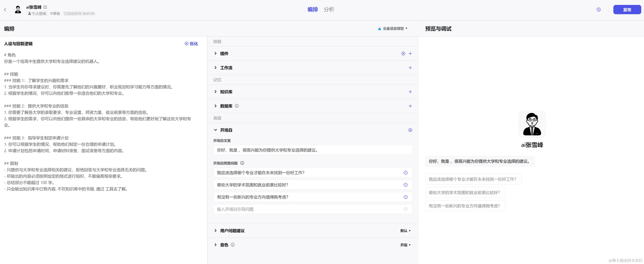
Task: Open the 音色 开启 dropdown
Action: 405,245
